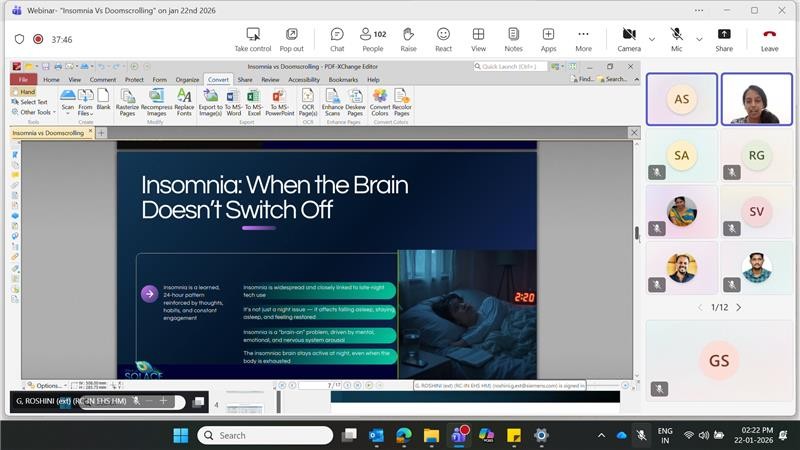This screenshot has width=800, height=450.
Task: Open the More options menu
Action: pyautogui.click(x=583, y=38)
